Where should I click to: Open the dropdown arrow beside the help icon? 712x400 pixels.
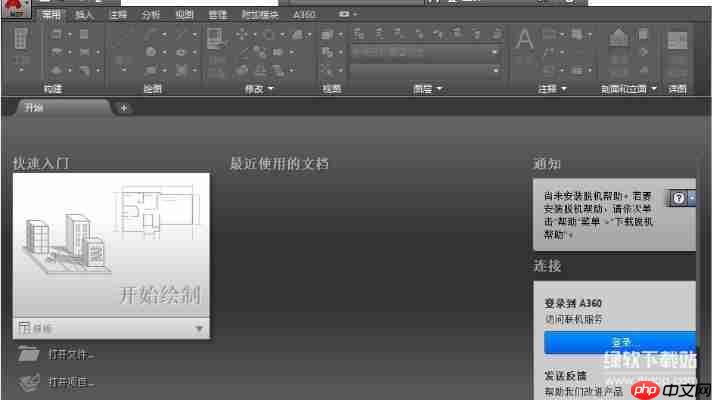[692, 198]
